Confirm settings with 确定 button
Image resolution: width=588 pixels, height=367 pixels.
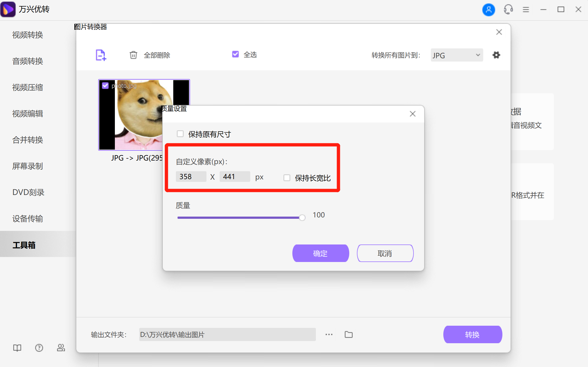pyautogui.click(x=320, y=253)
